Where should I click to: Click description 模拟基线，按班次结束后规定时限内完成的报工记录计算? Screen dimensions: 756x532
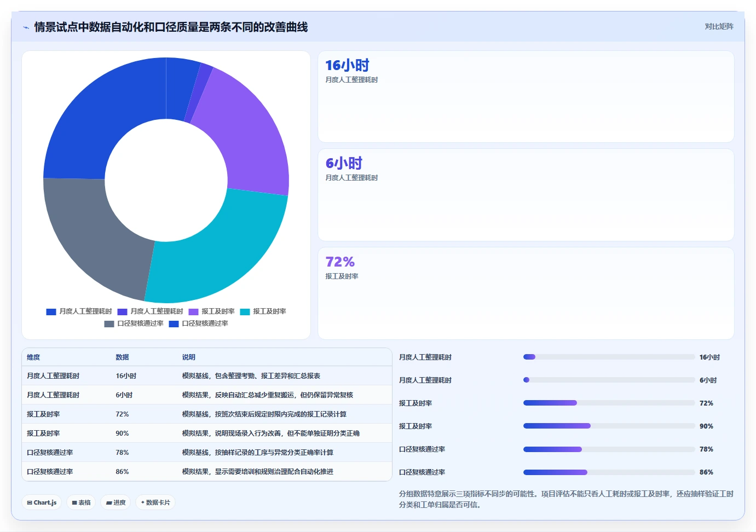(x=264, y=414)
